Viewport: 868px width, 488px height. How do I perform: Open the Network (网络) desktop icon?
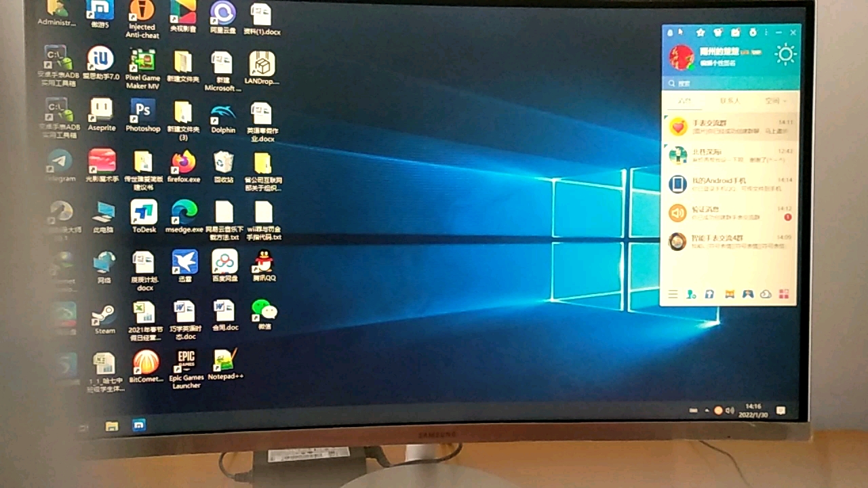104,267
